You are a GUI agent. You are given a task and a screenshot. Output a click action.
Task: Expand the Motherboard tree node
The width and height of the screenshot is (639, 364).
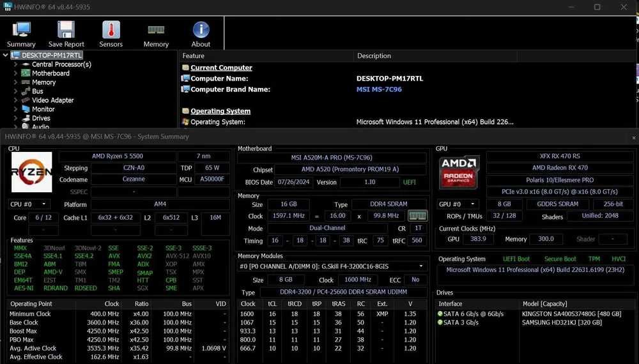(x=15, y=73)
